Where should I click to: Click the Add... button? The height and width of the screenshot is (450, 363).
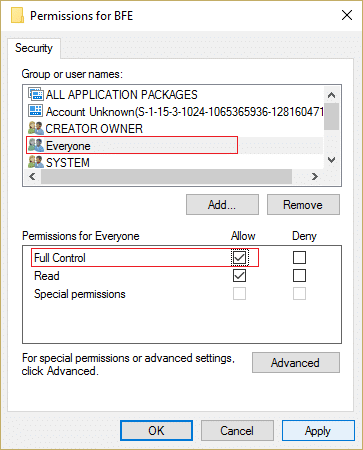pos(222,205)
